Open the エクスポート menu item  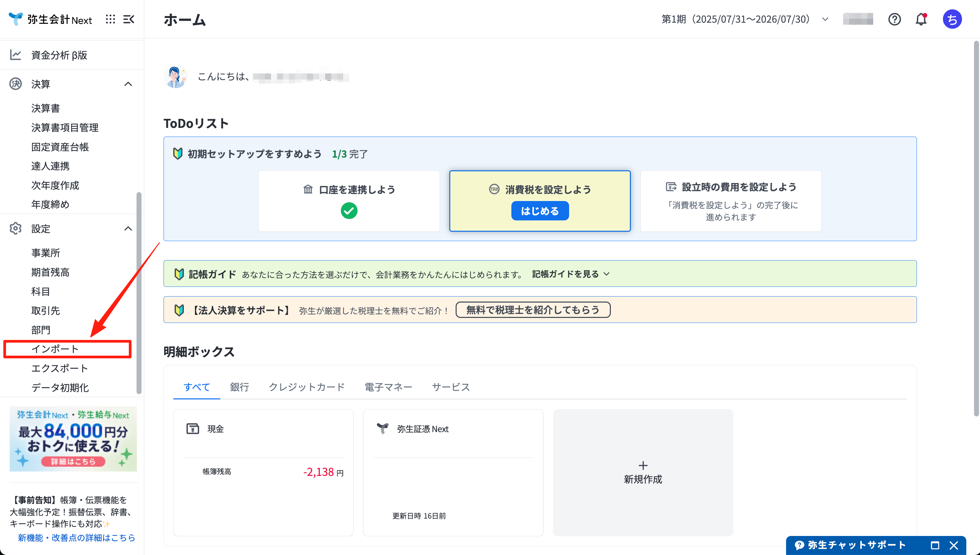click(60, 369)
